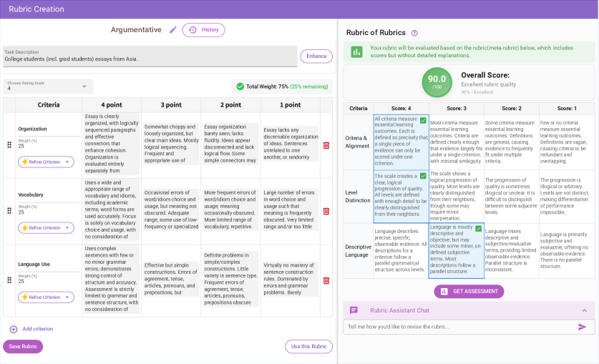This screenshot has height=364, width=599.
Task: Open Refine Criterion dropdown for Vocabulary
Action: point(46,227)
